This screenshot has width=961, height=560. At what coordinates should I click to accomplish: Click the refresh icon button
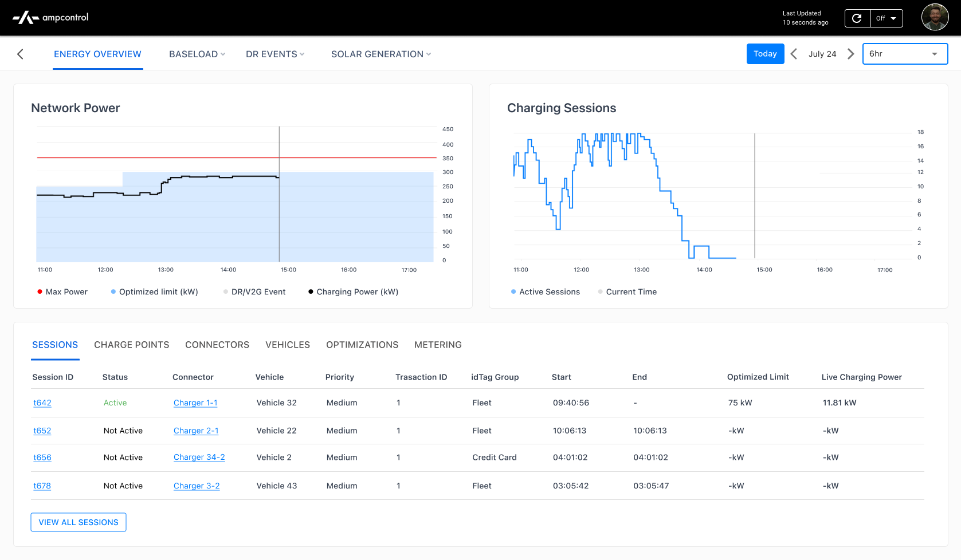tap(857, 18)
